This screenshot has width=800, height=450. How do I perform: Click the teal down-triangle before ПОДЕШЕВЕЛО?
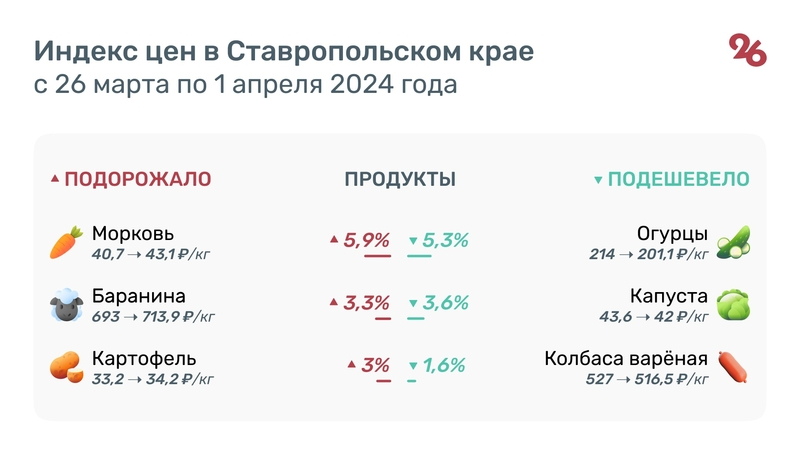pyautogui.click(x=598, y=181)
